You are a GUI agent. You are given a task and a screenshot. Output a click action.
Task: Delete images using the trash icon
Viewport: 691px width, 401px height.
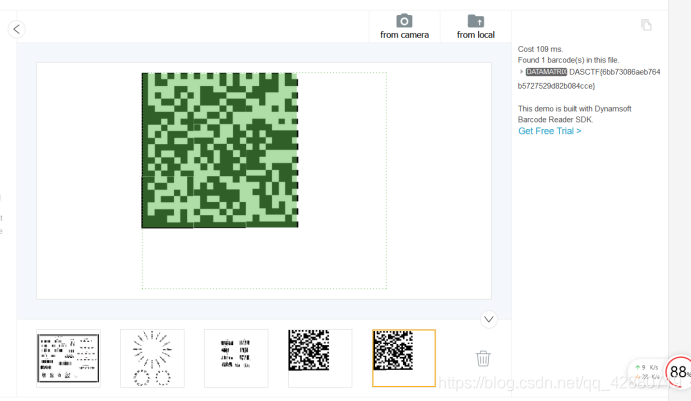click(x=483, y=358)
